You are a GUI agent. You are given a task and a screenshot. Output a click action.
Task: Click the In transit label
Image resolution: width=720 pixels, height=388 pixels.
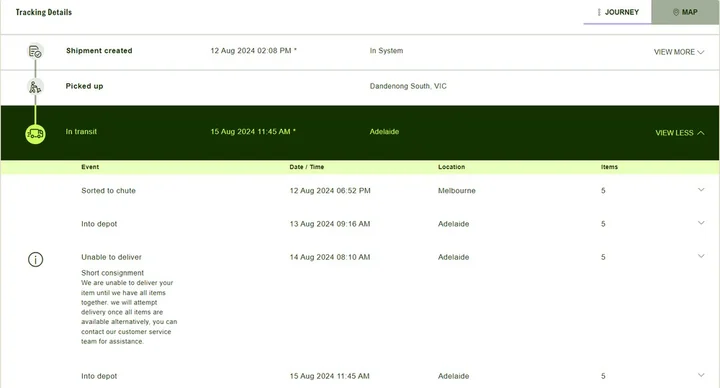[x=81, y=132]
